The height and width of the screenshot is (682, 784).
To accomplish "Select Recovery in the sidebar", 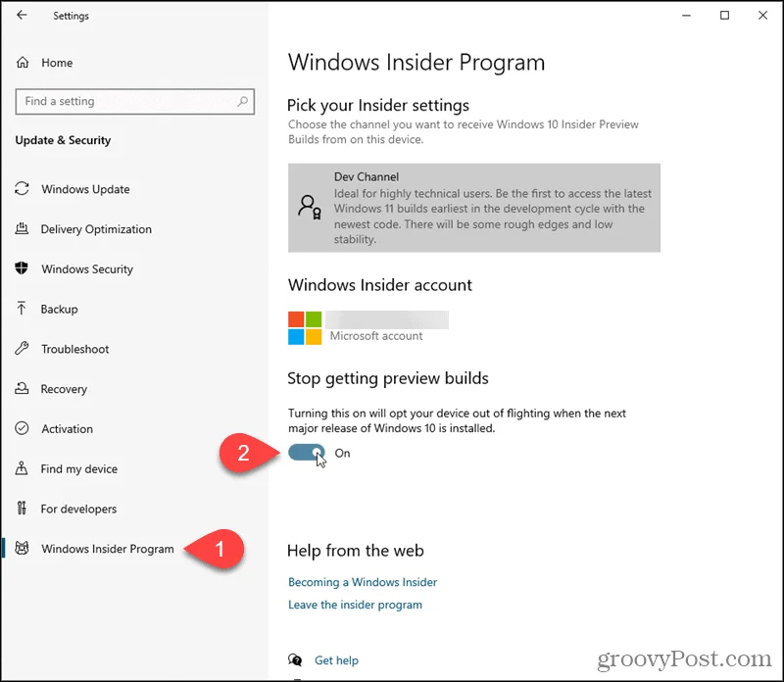I will pyautogui.click(x=64, y=389).
